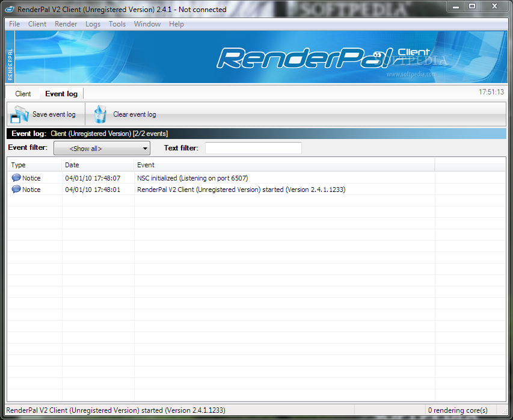513x420 pixels.
Task: Select the date 04/01/10 17:48:07 cell
Action: pos(93,178)
